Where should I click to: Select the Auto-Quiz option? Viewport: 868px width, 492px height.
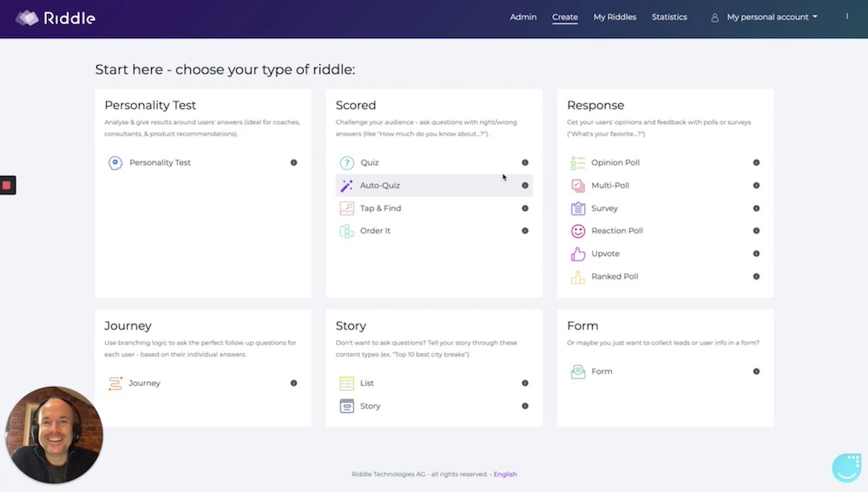point(380,186)
